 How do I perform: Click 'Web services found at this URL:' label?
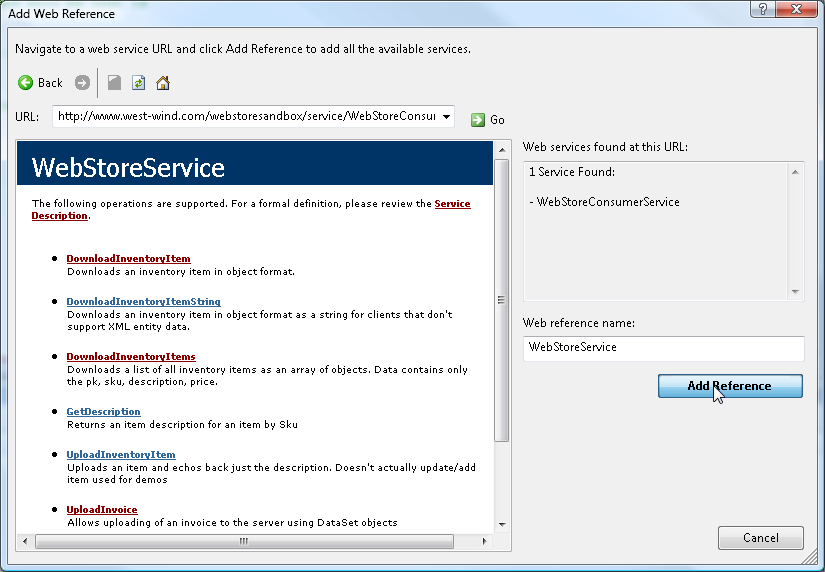[605, 147]
